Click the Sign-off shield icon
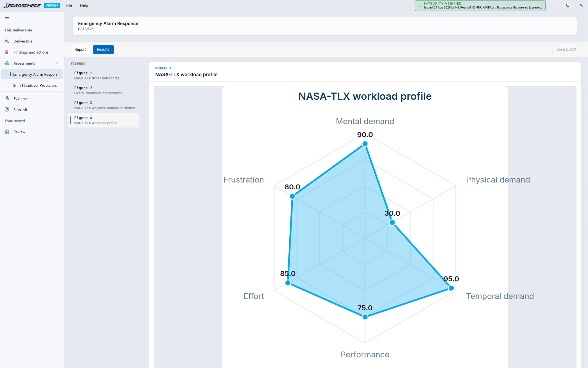 tap(7, 110)
